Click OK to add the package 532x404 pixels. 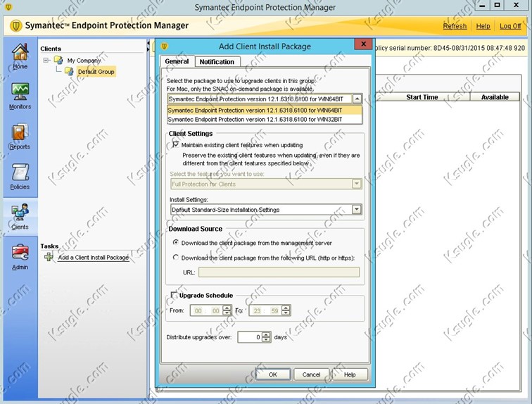(x=273, y=374)
